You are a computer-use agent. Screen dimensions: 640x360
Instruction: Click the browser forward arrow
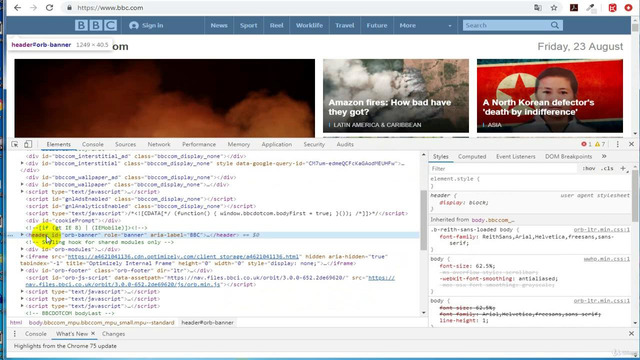pyautogui.click(x=33, y=8)
